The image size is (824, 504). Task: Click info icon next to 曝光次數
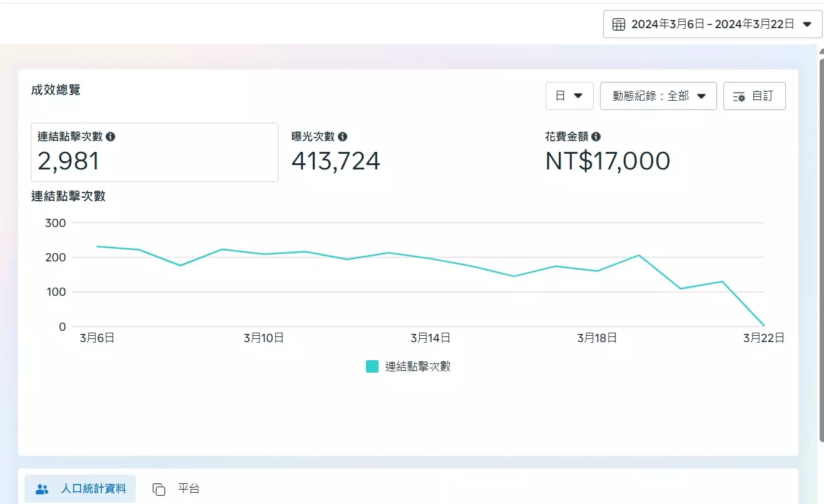coord(343,136)
